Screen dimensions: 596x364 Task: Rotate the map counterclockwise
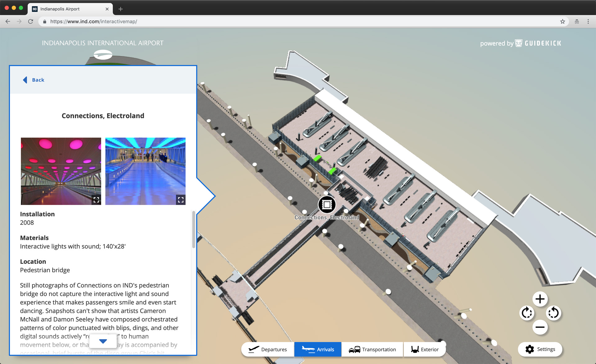(x=553, y=313)
